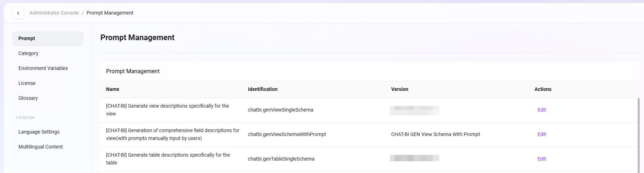Image resolution: width=644 pixels, height=173 pixels.
Task: Click the table's vertical scrollbar
Action: pos(639,135)
